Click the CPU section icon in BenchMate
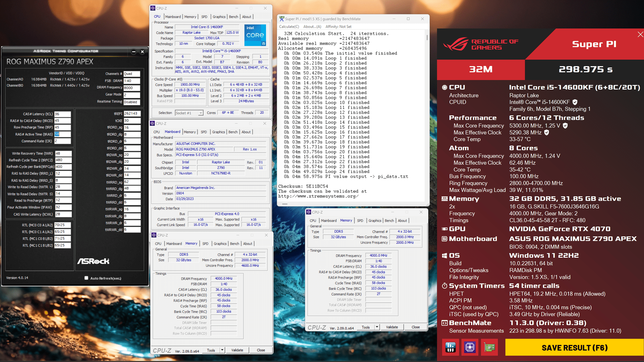 point(444,87)
